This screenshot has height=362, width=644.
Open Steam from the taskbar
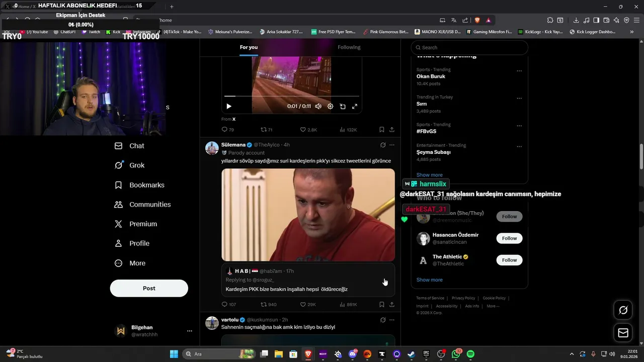[412, 354]
